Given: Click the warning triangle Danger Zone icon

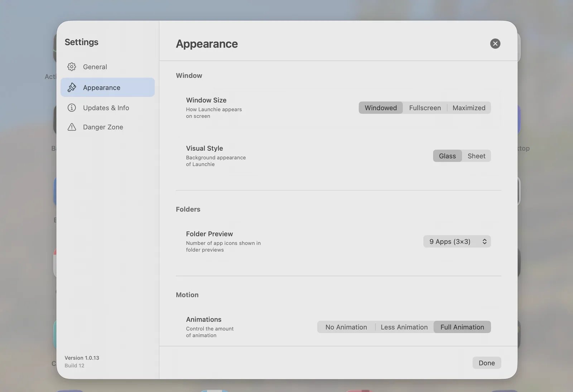Looking at the screenshot, I should coord(72,127).
